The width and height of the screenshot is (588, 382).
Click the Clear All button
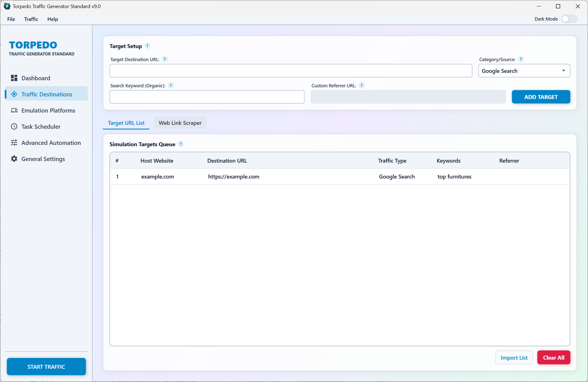[x=554, y=357]
